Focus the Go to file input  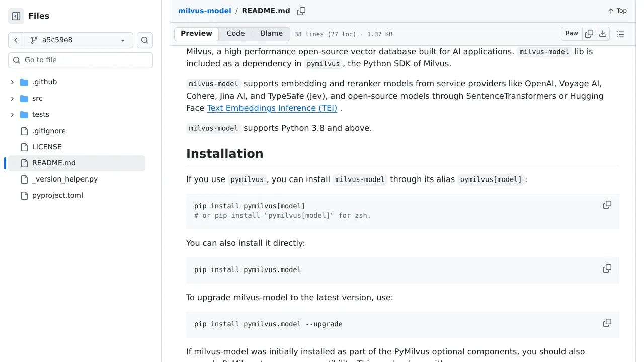click(80, 60)
